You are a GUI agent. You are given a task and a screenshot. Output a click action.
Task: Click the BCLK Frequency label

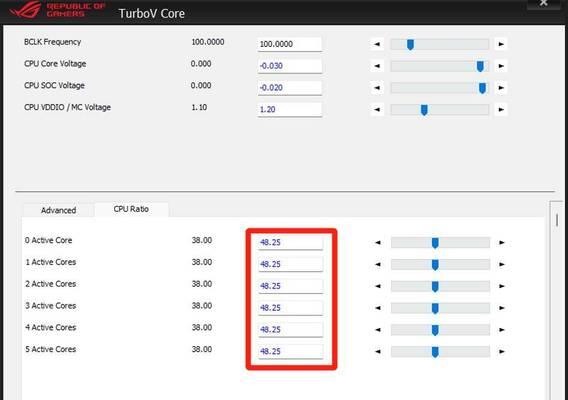click(53, 42)
